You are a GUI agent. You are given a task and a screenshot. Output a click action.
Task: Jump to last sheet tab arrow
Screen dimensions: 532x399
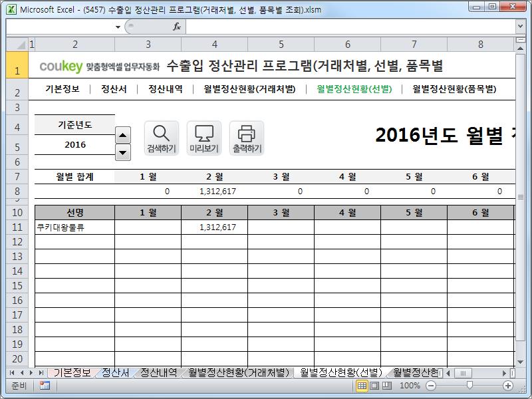coord(41,373)
